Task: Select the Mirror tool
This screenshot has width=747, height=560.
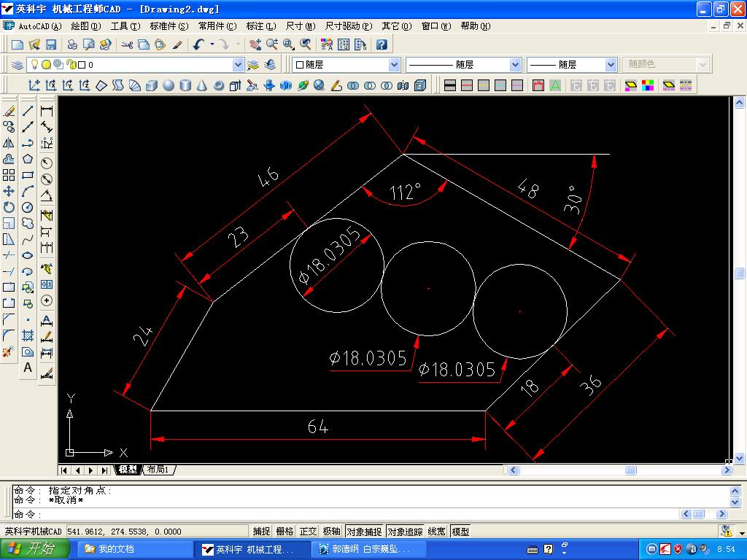Action: pos(9,143)
